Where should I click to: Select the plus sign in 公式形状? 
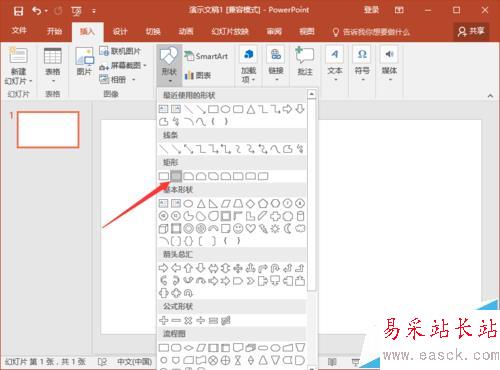pyautogui.click(x=163, y=320)
